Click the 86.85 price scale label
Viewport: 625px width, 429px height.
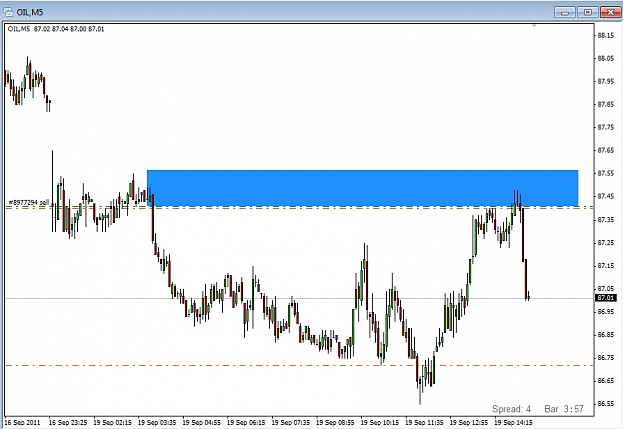tap(605, 335)
